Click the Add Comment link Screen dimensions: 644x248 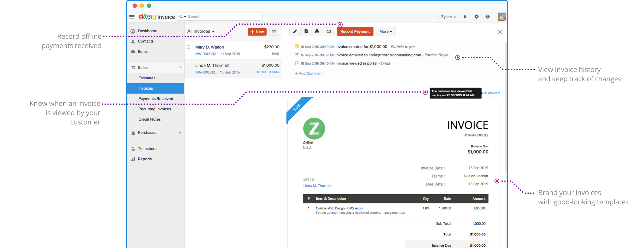(x=309, y=74)
